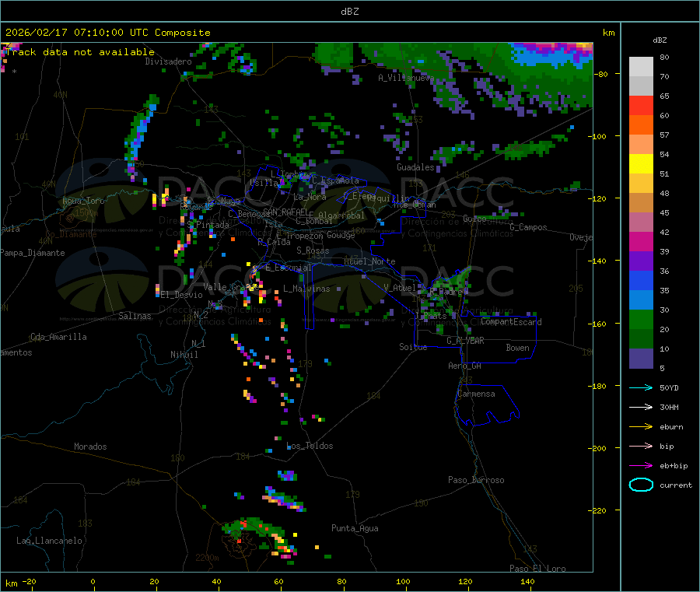700x592 pixels.
Task: Select the yellow 51–54 dBZ legend swatch
Action: tap(641, 164)
